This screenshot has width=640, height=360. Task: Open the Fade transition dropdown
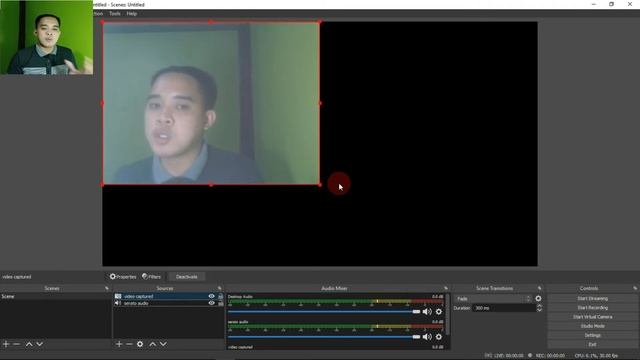(493, 299)
